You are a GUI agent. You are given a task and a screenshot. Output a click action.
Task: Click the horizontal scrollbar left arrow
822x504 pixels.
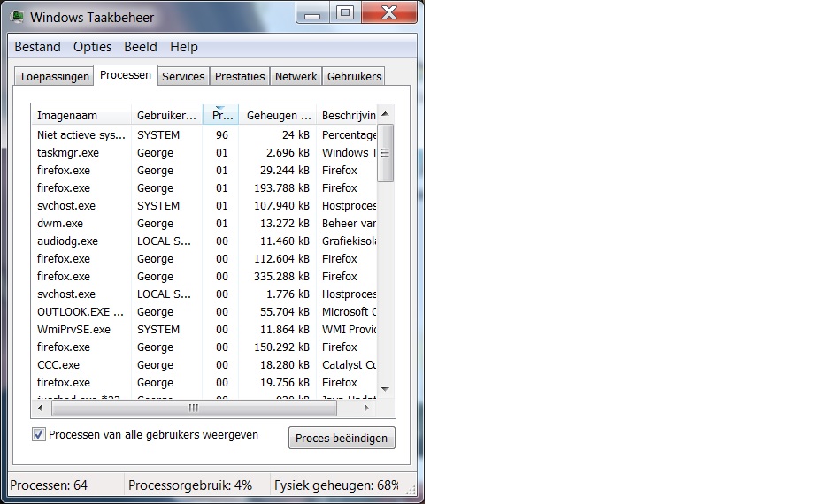(x=41, y=408)
